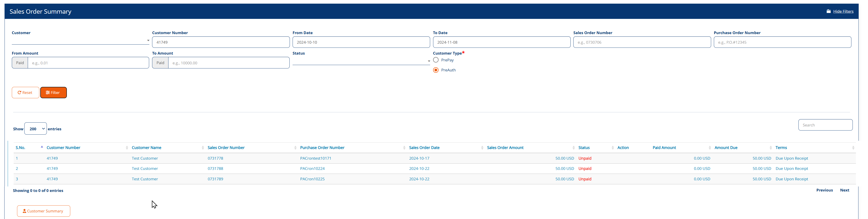The height and width of the screenshot is (219, 868).
Task: Open sales order 0731778
Action: pos(215,158)
